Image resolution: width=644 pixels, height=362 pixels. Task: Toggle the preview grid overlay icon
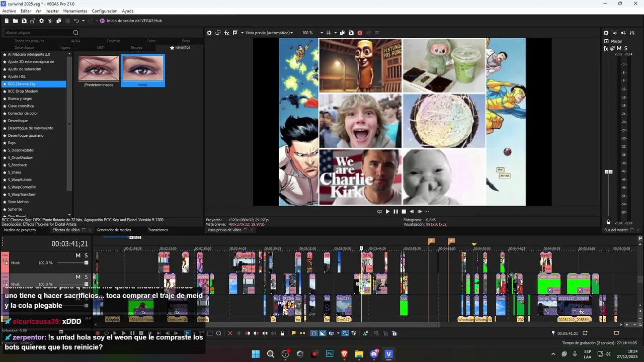(329, 33)
